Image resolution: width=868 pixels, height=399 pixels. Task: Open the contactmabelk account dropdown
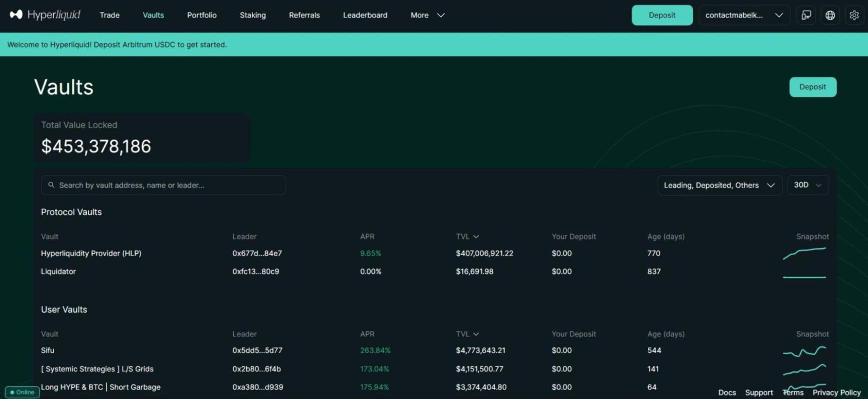click(x=744, y=15)
